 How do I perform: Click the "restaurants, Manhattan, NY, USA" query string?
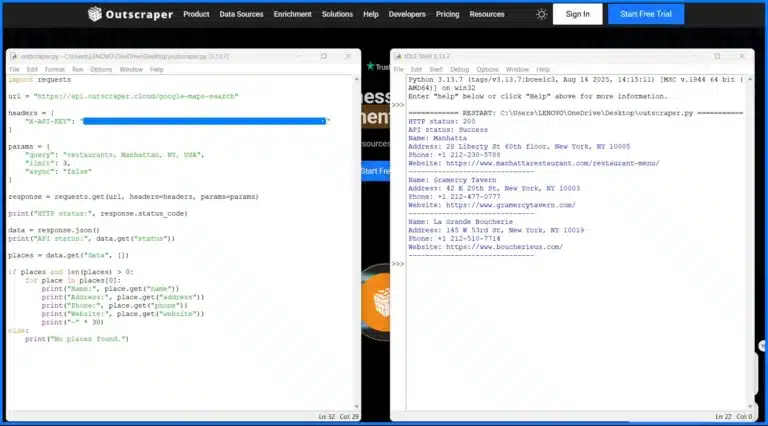click(132, 155)
